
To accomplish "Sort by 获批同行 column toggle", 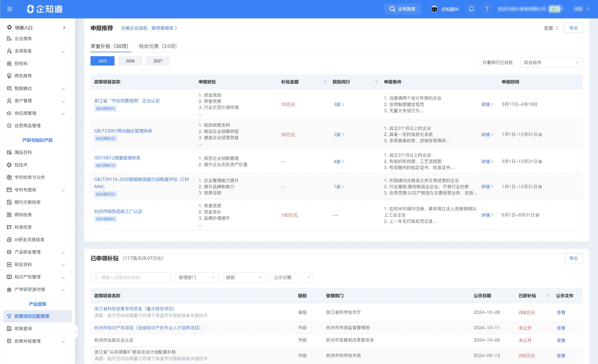I will (376, 82).
